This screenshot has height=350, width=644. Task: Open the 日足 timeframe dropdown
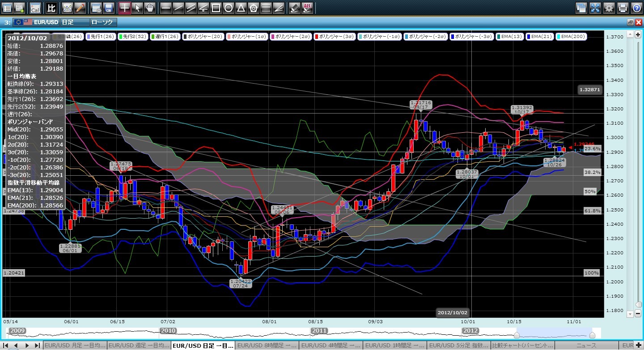coord(73,22)
